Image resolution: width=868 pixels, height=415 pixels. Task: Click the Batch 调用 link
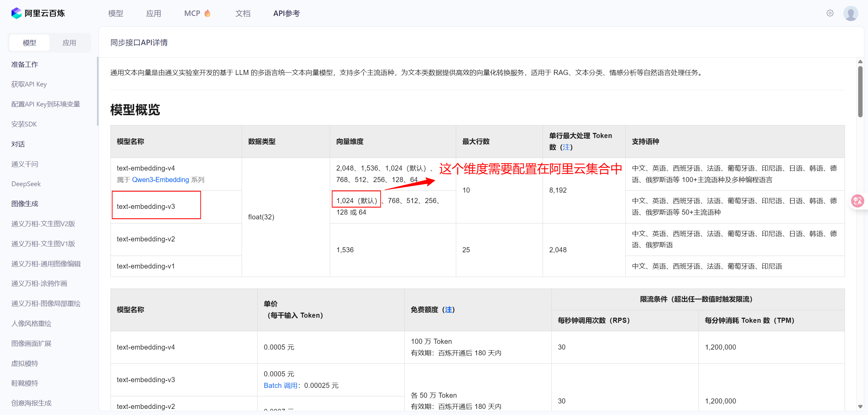click(x=280, y=386)
